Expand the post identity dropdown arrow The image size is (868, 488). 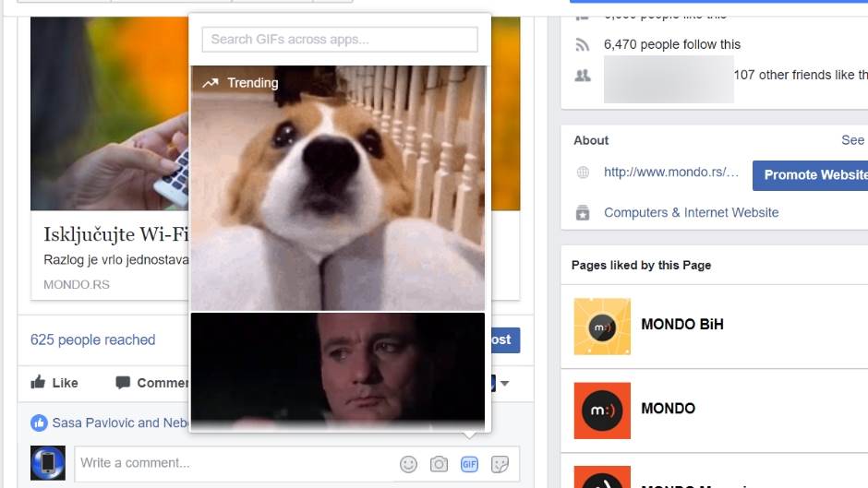point(505,383)
